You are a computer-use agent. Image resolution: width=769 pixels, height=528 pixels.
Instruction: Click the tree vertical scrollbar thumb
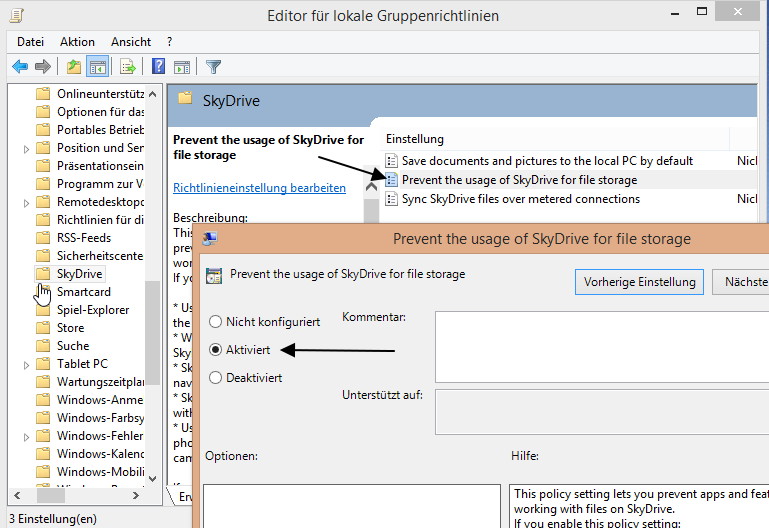pyautogui.click(x=153, y=333)
